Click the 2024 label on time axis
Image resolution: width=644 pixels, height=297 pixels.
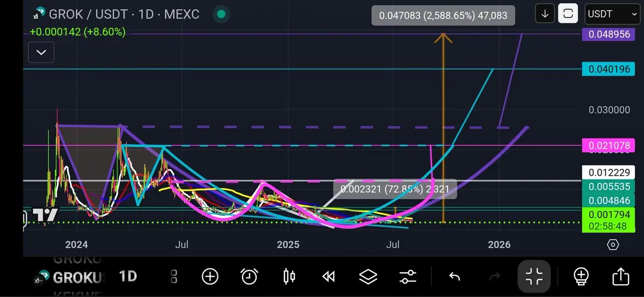(x=76, y=245)
